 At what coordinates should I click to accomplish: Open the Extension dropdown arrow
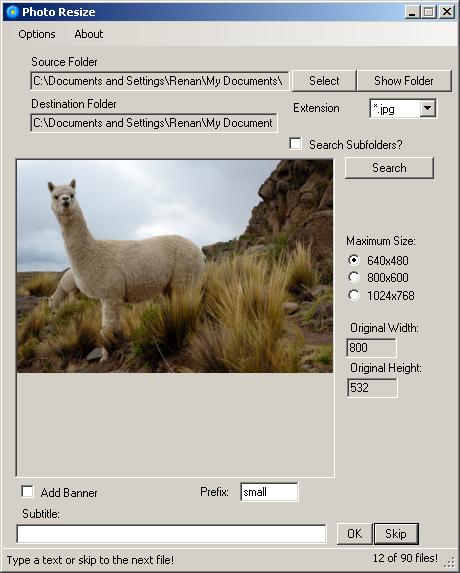(427, 109)
